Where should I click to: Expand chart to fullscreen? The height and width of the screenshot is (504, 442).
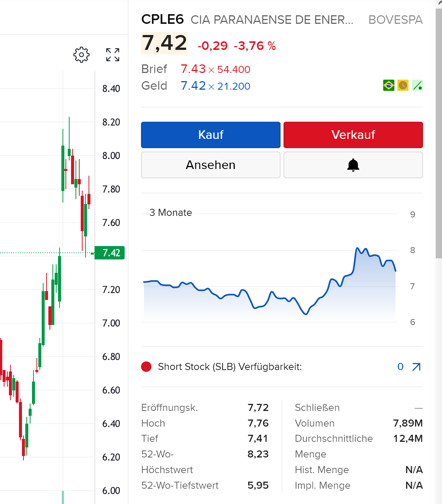tap(113, 55)
